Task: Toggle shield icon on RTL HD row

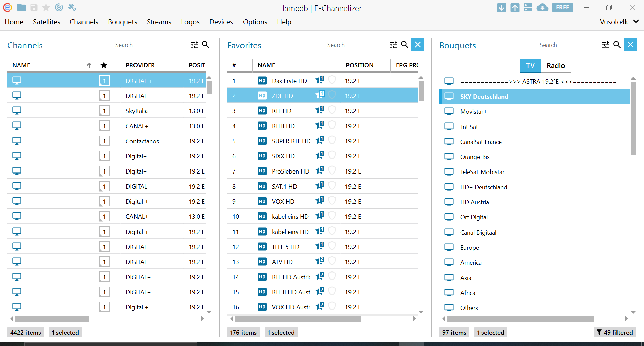Action: pos(332,110)
